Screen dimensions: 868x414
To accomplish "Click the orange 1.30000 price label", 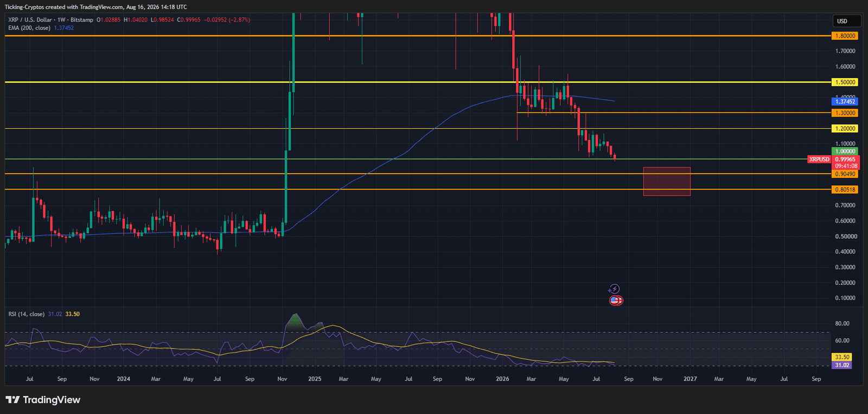I will (845, 113).
